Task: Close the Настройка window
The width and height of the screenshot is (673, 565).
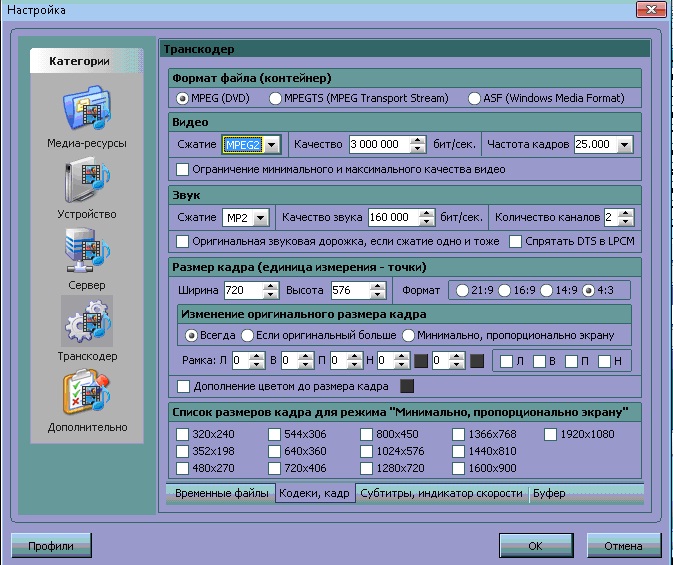Action: (x=652, y=9)
